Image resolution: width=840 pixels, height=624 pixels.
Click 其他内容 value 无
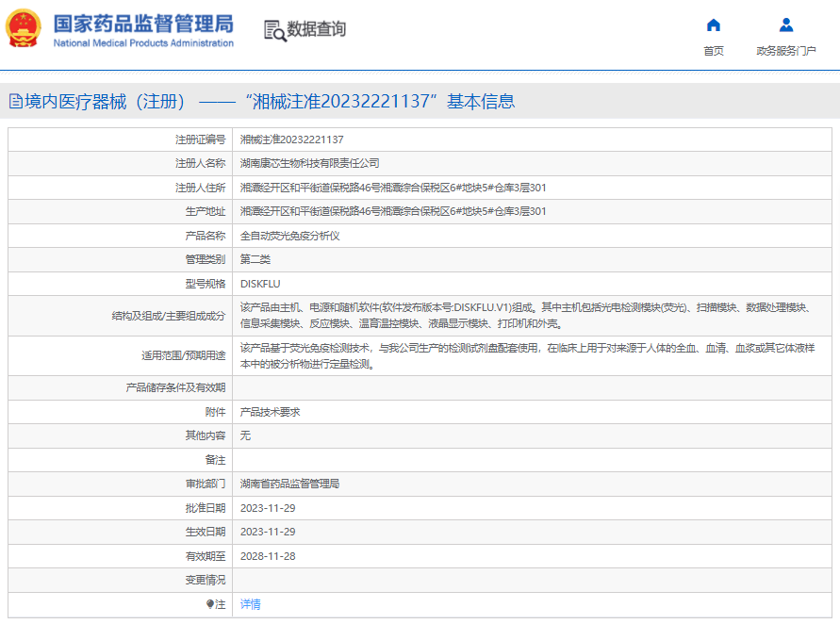point(245,435)
